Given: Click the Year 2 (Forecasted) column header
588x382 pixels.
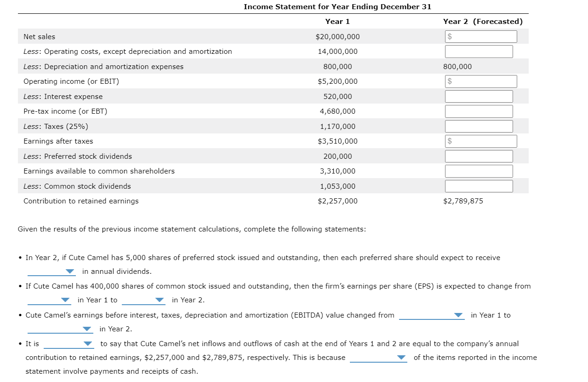Looking at the screenshot, I should [482, 21].
